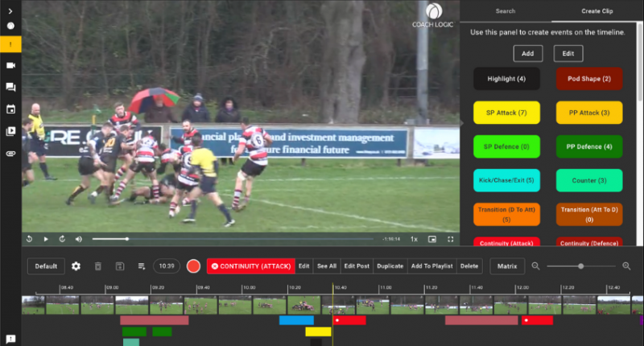
Task: Click the SP Attack (7) tag button
Action: point(506,113)
